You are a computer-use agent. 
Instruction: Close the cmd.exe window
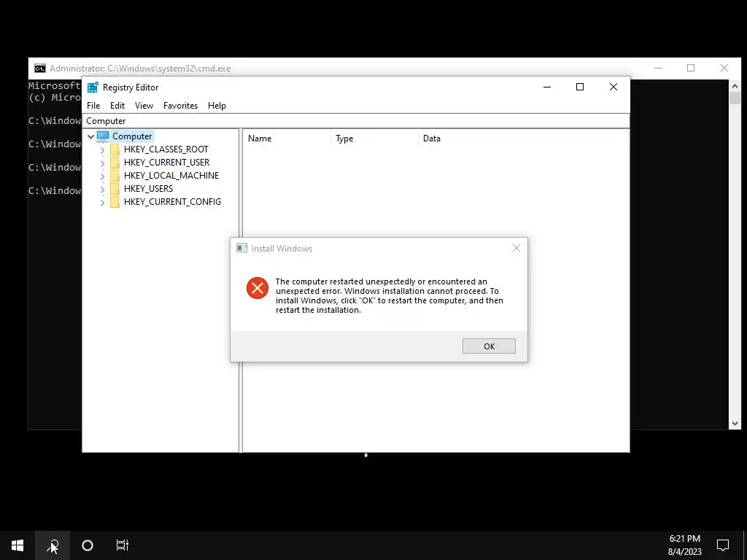click(x=724, y=68)
